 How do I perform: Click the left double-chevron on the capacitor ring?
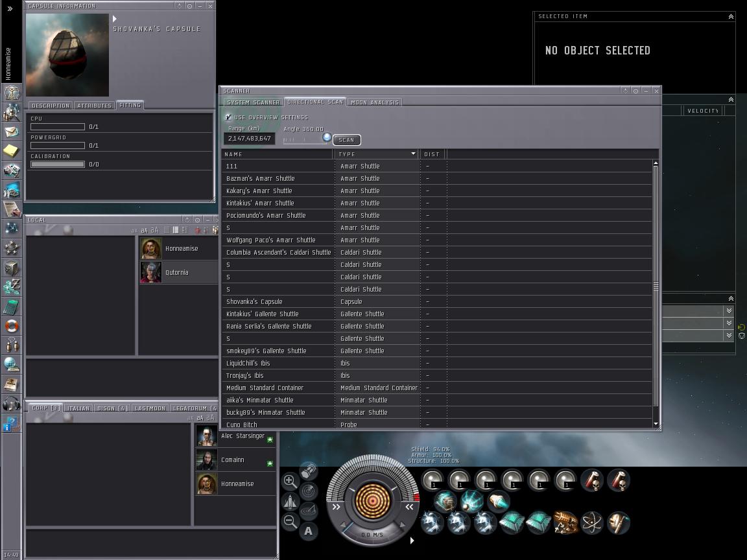337,507
